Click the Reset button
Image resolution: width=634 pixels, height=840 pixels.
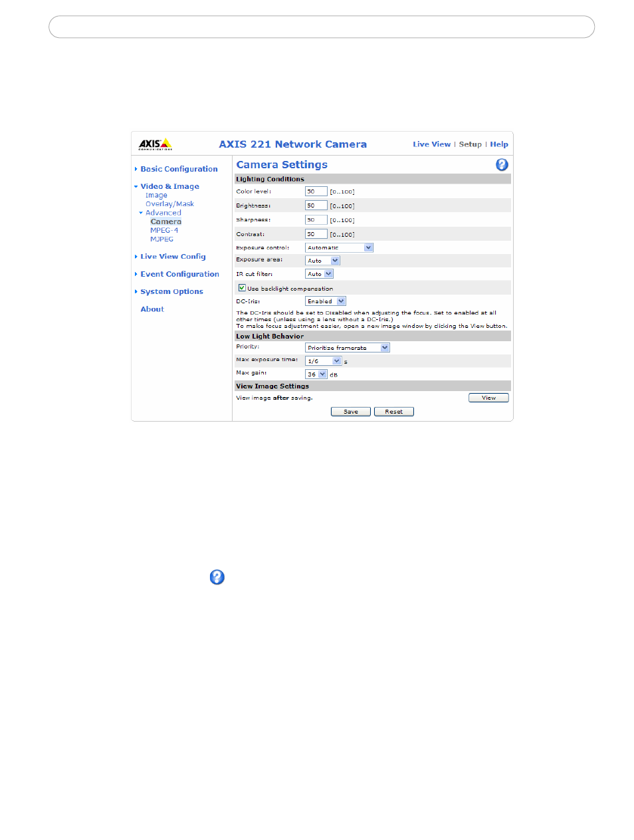point(394,412)
